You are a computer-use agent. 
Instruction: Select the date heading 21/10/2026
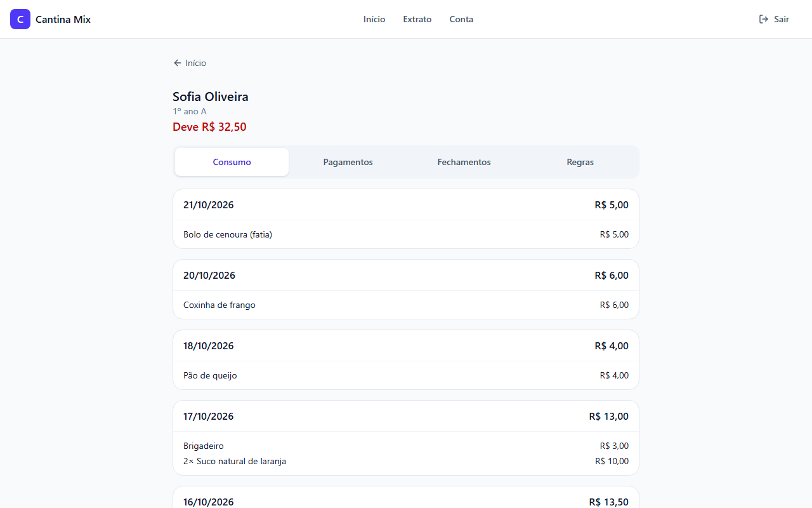[x=209, y=205]
